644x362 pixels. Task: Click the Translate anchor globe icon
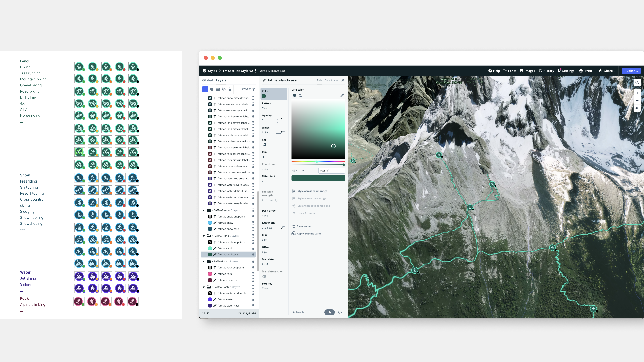point(264,276)
